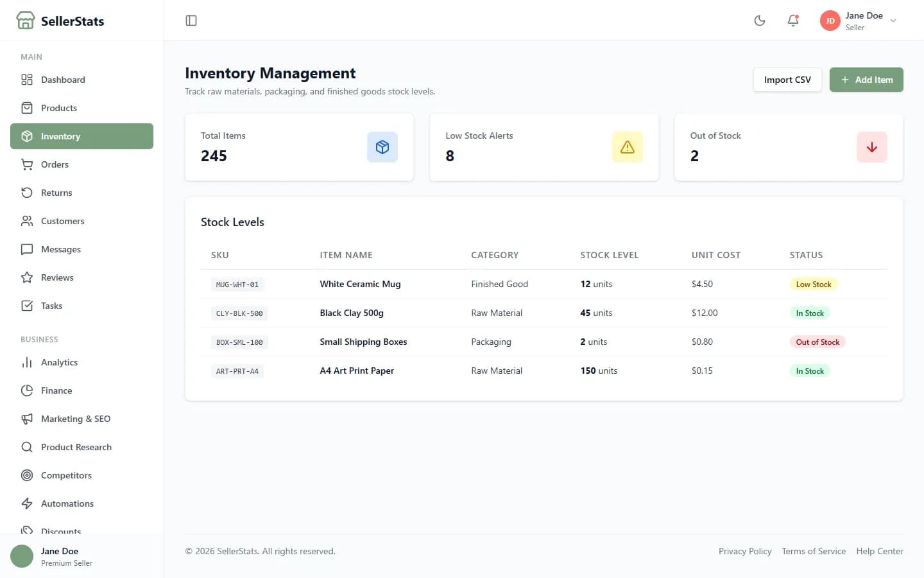The image size is (924, 578).
Task: Click the $12.00 unit cost cell
Action: pos(705,313)
